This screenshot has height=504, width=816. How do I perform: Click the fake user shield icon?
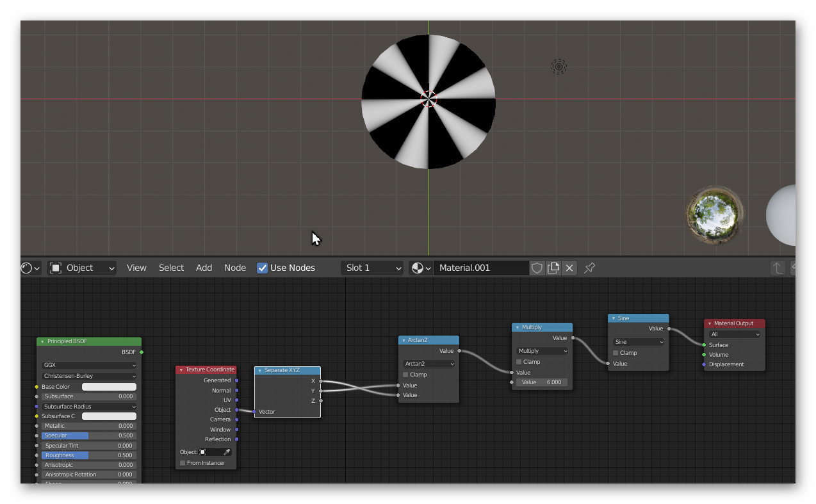tap(537, 268)
